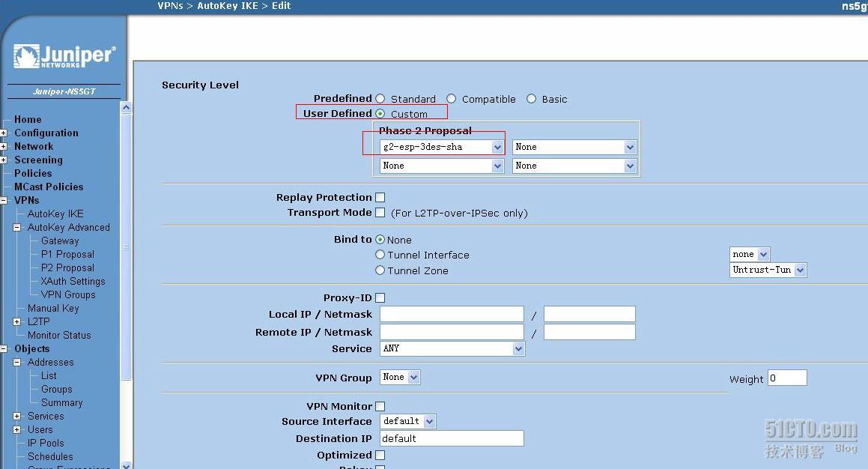Click the Juniper Networks logo
Viewport: 868px width, 469px height.
click(x=64, y=56)
